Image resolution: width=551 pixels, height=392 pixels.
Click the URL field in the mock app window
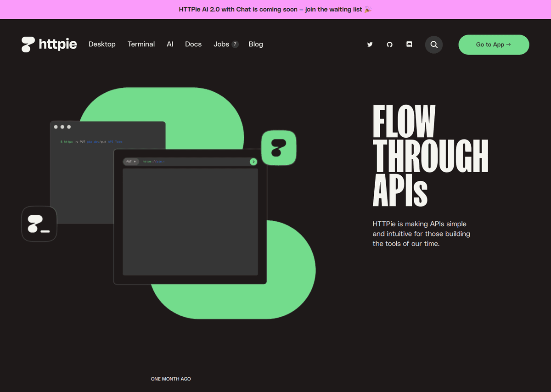(190, 162)
